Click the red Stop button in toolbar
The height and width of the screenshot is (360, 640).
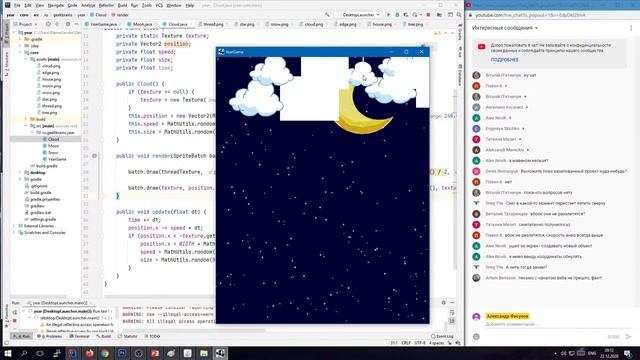(428, 15)
